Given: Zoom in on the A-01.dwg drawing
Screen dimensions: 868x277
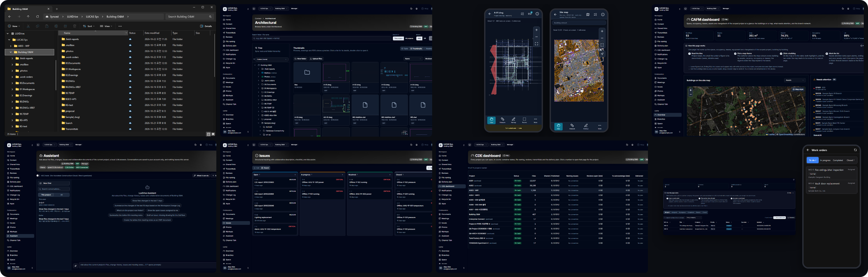Looking at the screenshot, I should click(x=536, y=30).
